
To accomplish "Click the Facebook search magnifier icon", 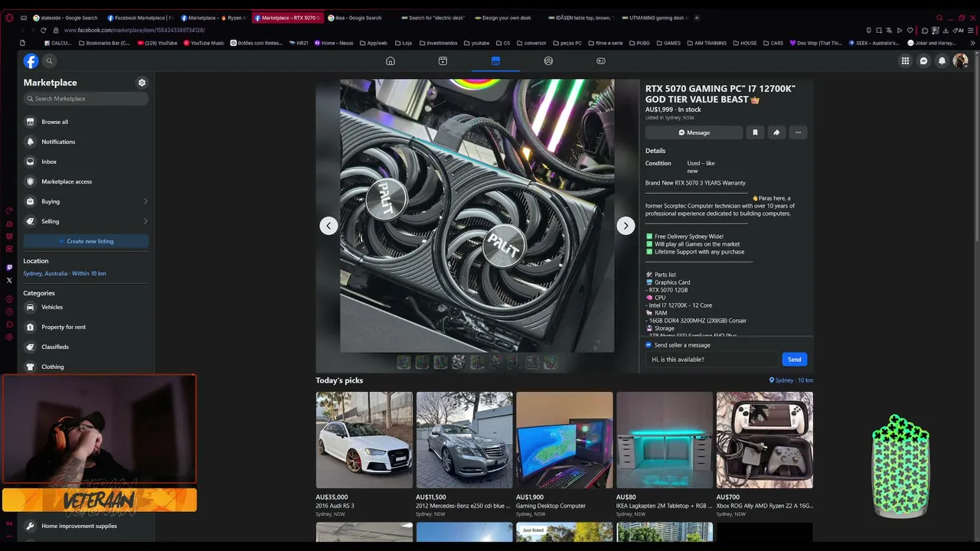I will (x=49, y=61).
